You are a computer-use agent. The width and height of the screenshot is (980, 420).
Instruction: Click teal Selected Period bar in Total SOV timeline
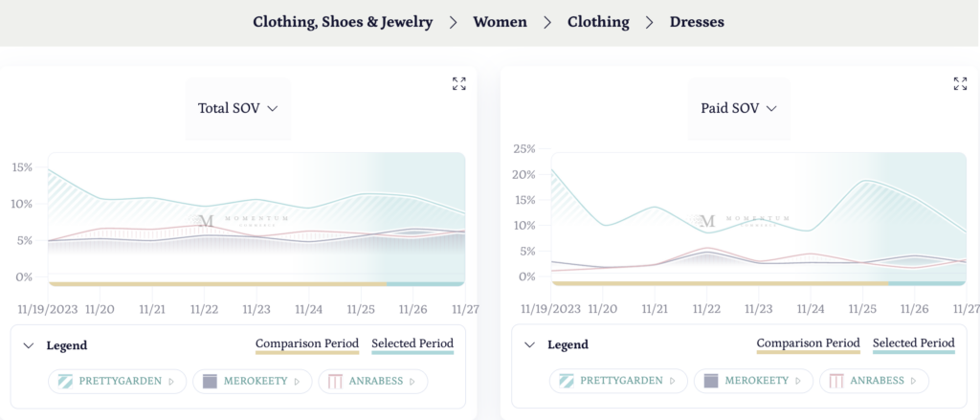click(x=426, y=284)
